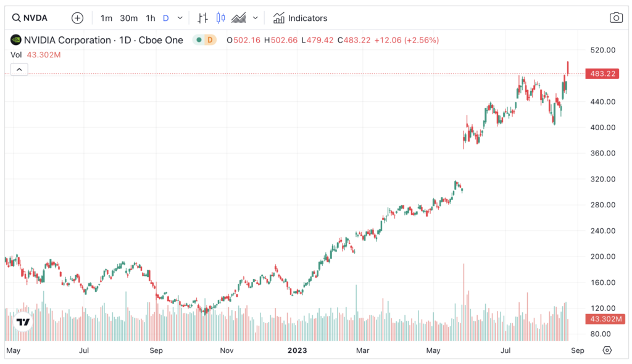This screenshot has height=364, width=632.
Task: Click the Sep label at the far right of time axis
Action: click(578, 350)
